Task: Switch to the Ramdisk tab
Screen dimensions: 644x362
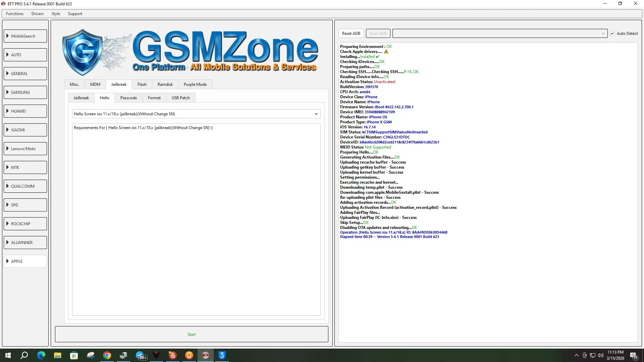Action: point(165,84)
